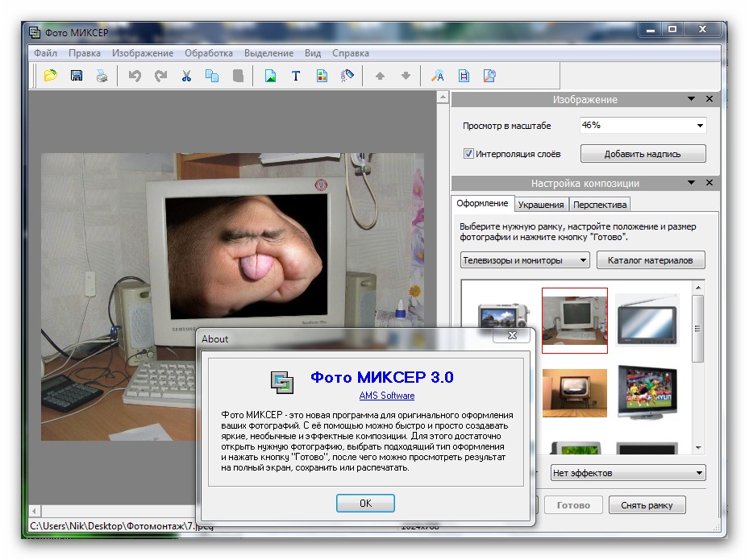
Task: Click the scissors Cut icon
Action: coord(186,76)
